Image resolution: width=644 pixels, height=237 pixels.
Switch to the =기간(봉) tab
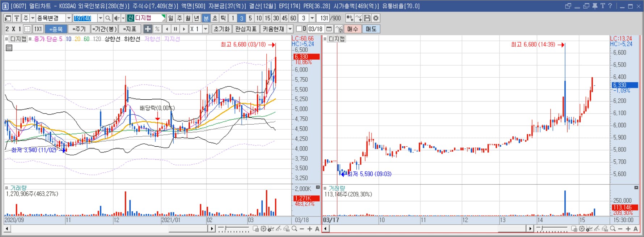click(105, 29)
